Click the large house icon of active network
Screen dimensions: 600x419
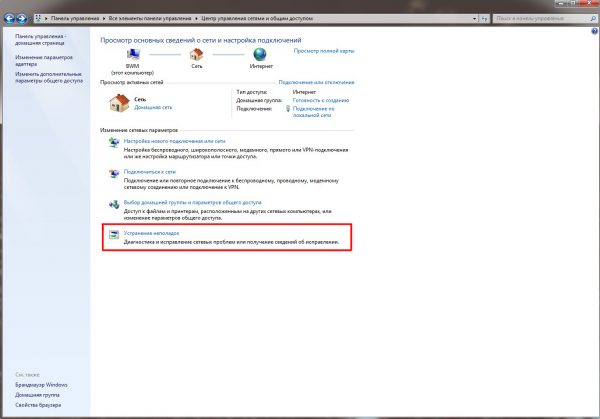click(119, 103)
